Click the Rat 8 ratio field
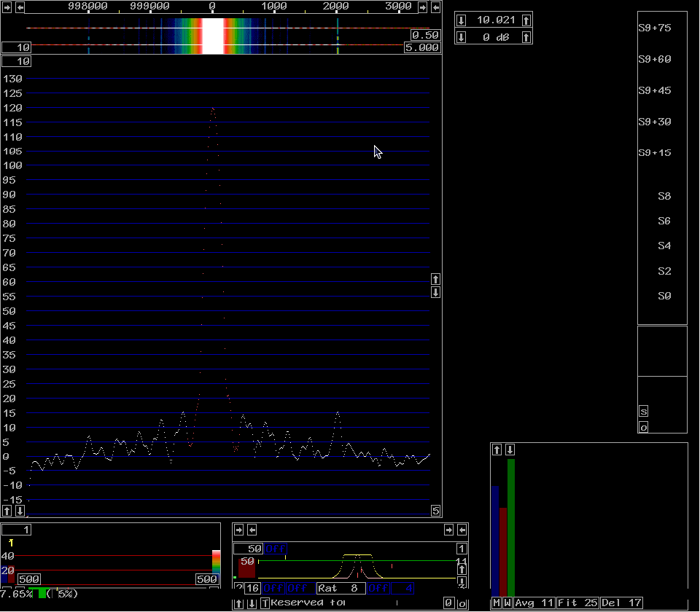 (x=341, y=588)
